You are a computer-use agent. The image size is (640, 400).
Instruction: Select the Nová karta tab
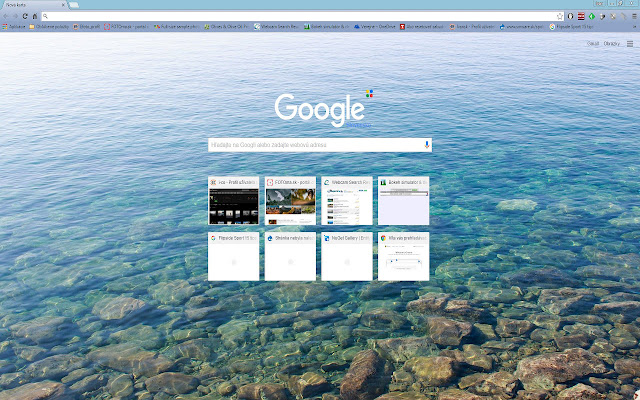point(33,5)
